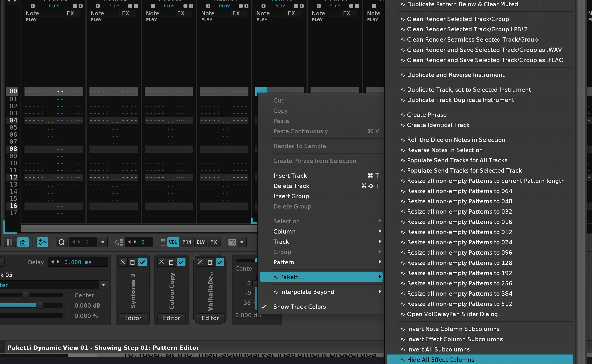Click the pattern follow icon
Viewport: 592px width, 364px height.
(x=23, y=242)
